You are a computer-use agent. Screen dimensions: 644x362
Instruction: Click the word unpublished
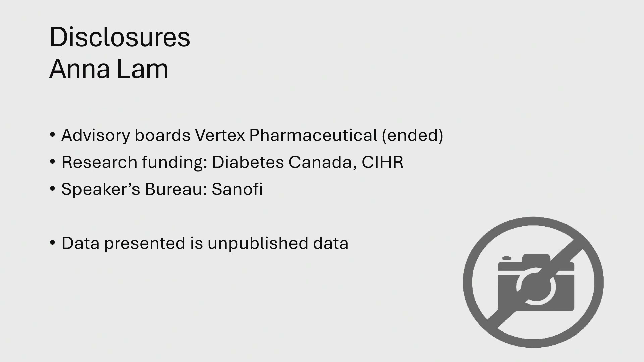coord(258,243)
